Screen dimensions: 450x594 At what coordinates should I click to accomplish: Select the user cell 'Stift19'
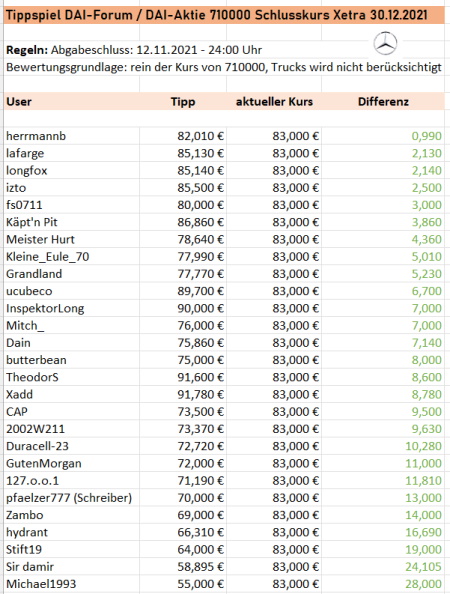tap(24, 550)
